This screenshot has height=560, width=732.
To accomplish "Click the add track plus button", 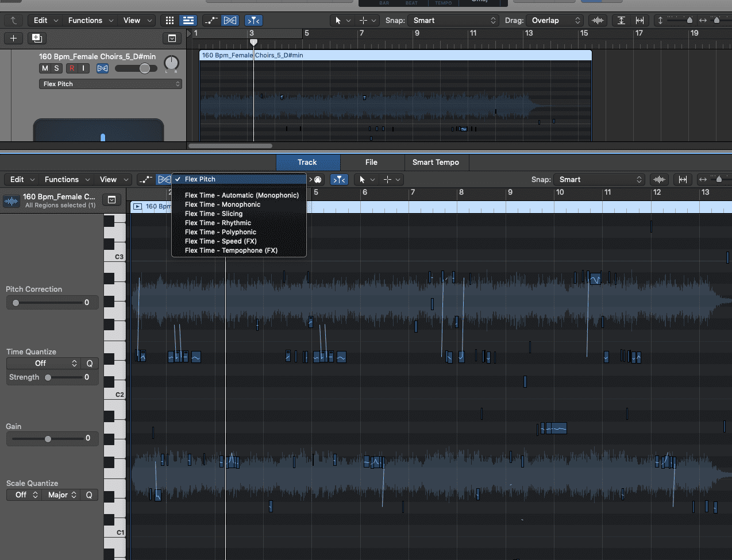I will [13, 38].
